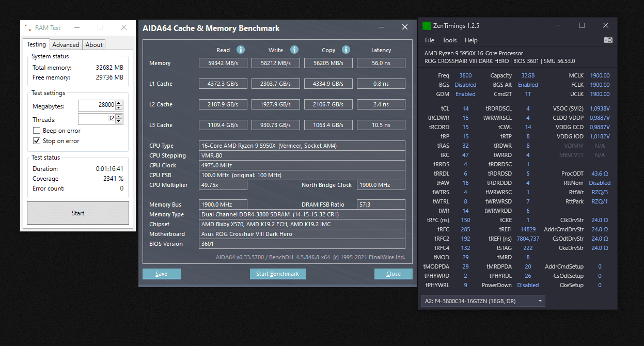Click the Coverage 2341 % value in RAM Test
Image resolution: width=644 pixels, height=346 pixels.
click(x=113, y=179)
